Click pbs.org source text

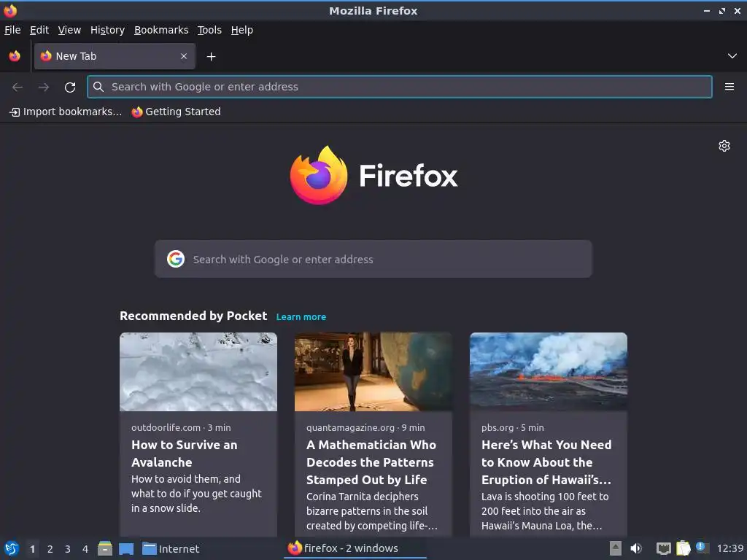498,427
